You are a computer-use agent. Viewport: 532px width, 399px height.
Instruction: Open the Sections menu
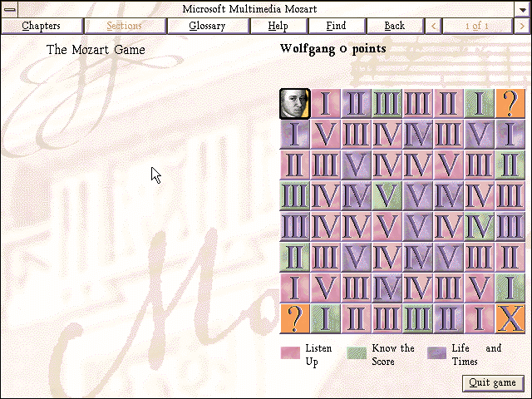tap(125, 26)
